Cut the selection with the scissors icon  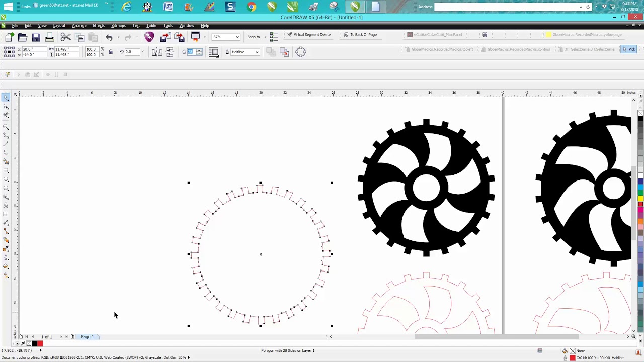65,37
